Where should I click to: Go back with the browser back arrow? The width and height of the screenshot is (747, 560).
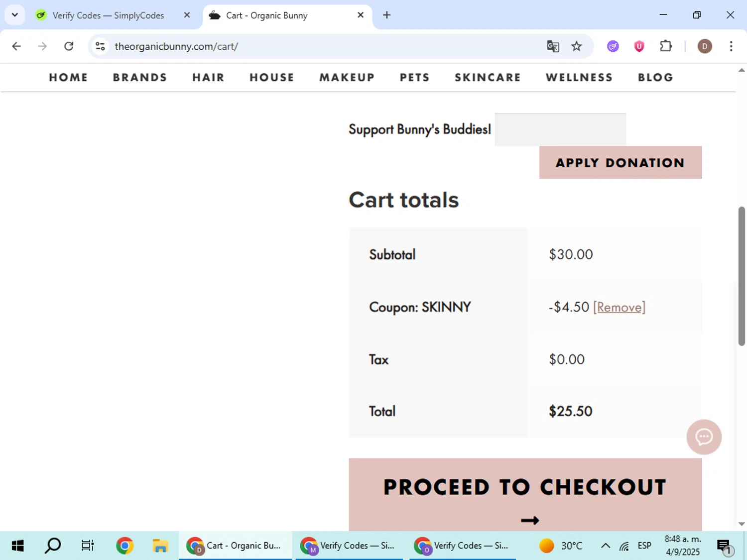click(x=16, y=46)
